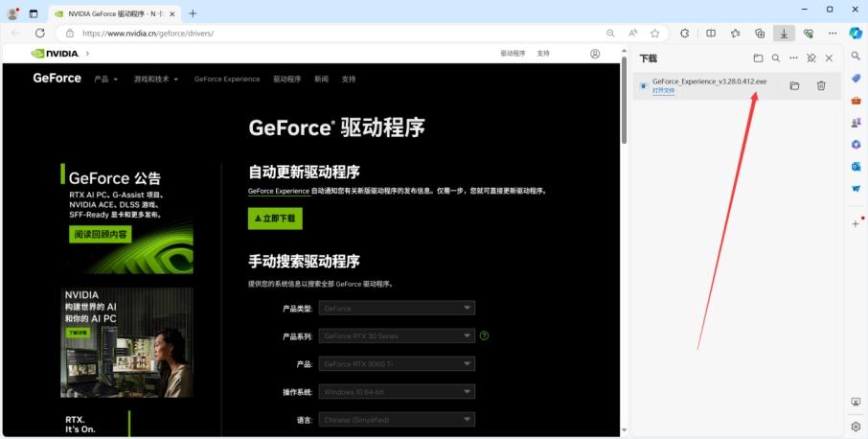Viewport: 868px width, 439px height.
Task: Pin the downloads panel
Action: 811,58
